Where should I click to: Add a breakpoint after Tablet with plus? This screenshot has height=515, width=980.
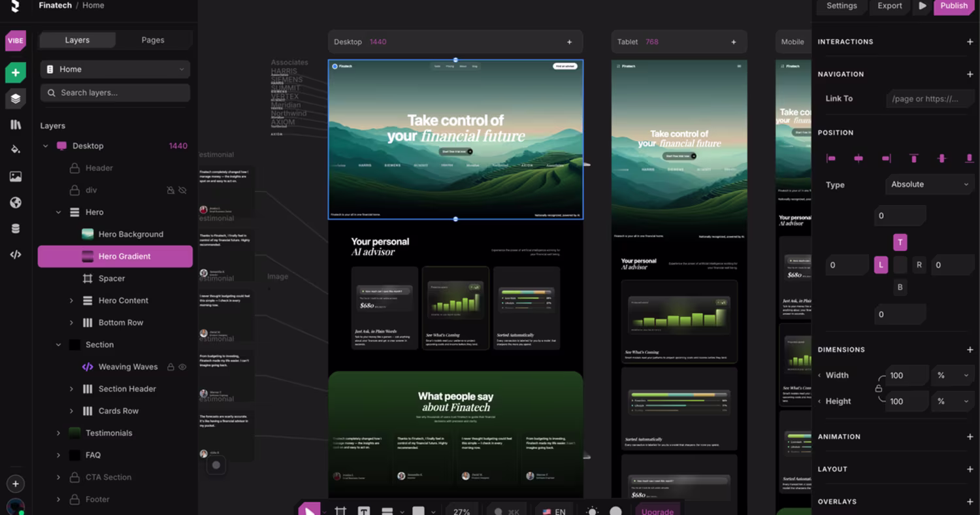(734, 42)
